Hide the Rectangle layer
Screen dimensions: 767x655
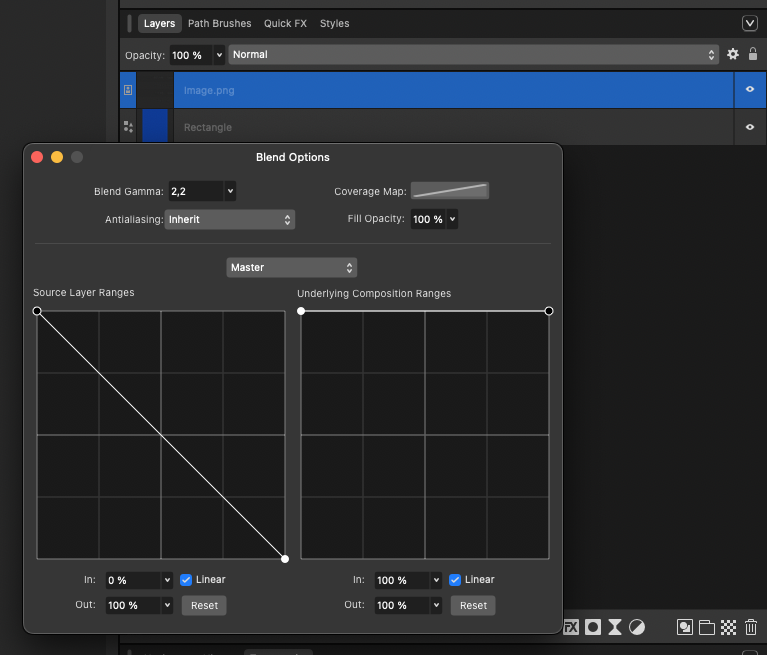tap(750, 127)
